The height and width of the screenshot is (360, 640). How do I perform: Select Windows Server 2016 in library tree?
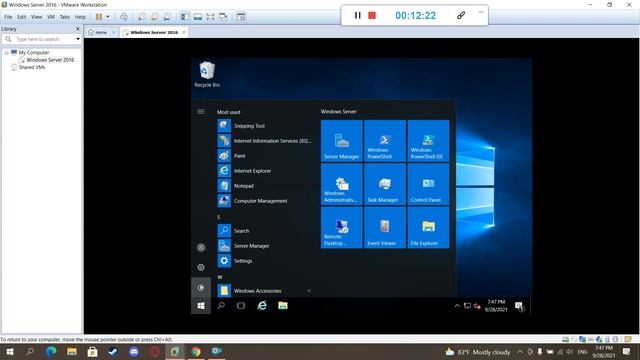(x=50, y=60)
